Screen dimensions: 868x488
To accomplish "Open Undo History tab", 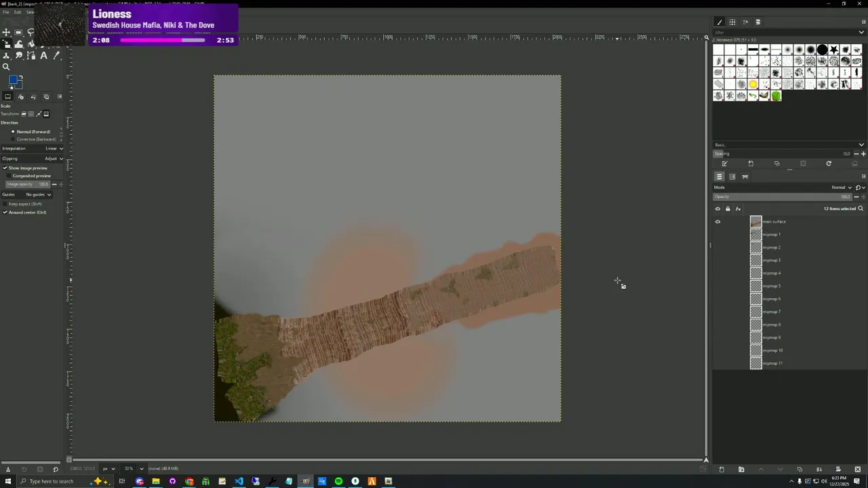I will click(x=33, y=96).
